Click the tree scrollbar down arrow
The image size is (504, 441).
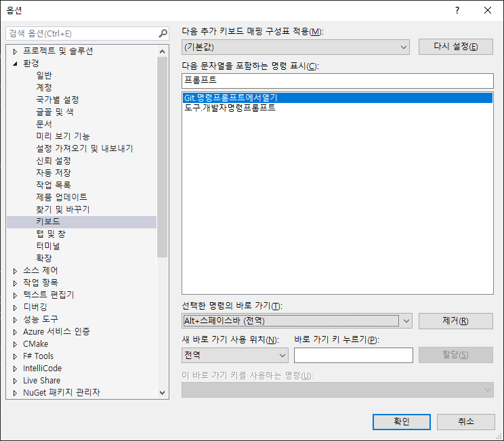tap(163, 393)
